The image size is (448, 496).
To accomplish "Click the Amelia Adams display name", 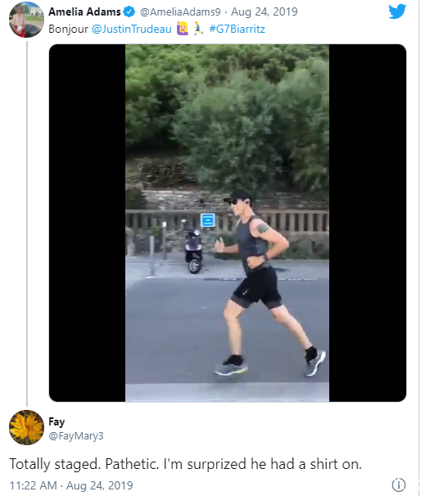I will 84,12.
